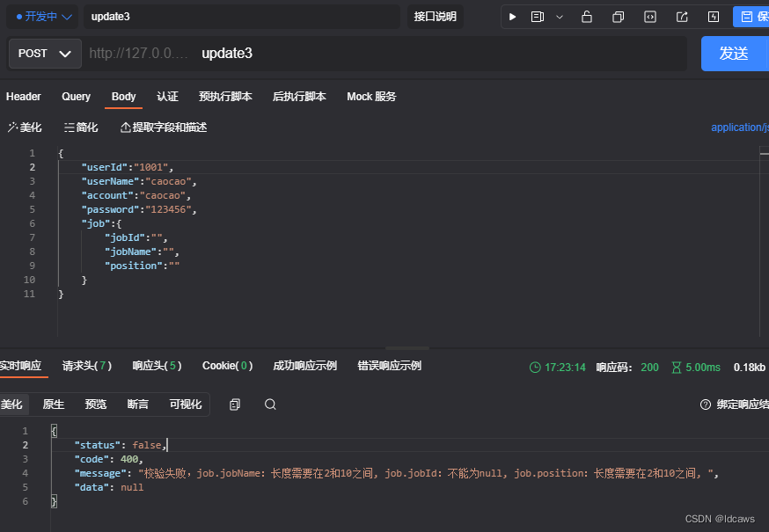This screenshot has height=532, width=769.
Task: Switch response view to 预览
Action: tap(96, 404)
